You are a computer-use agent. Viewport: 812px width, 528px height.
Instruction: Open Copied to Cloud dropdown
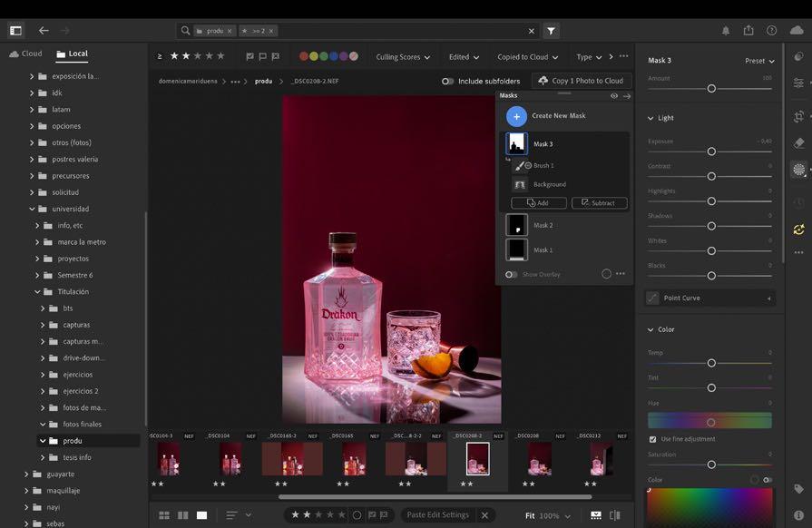click(x=528, y=57)
